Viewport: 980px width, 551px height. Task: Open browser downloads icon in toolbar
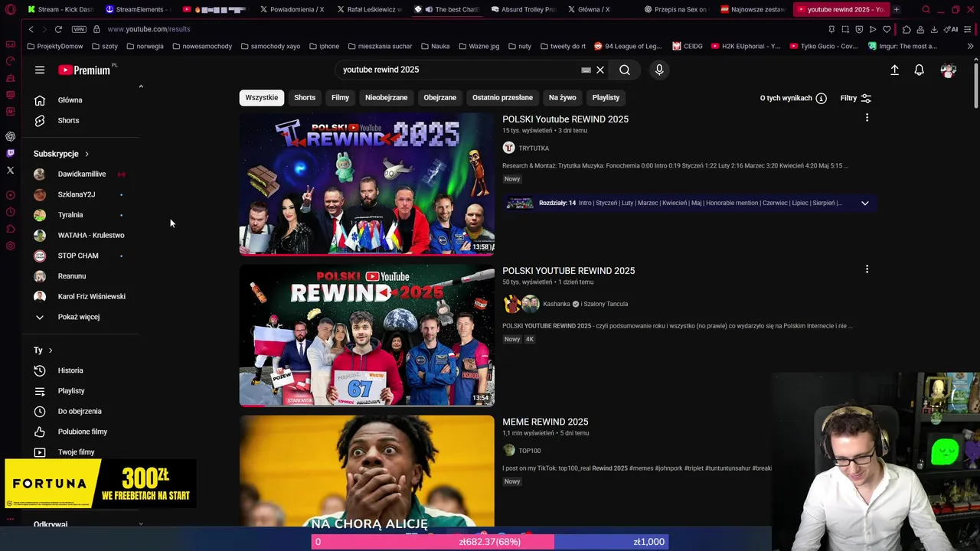(x=934, y=29)
